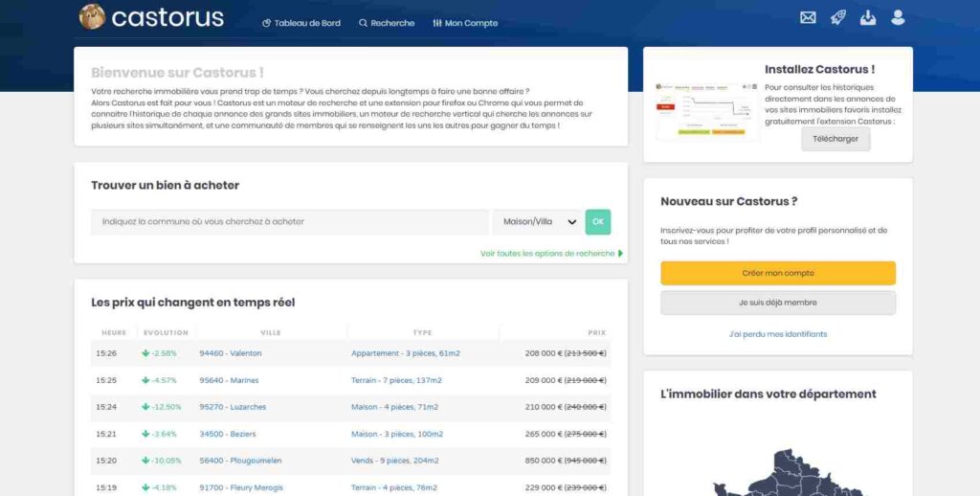Click the green arrow beside -10.05%
The image size is (980, 496).
pos(145,461)
